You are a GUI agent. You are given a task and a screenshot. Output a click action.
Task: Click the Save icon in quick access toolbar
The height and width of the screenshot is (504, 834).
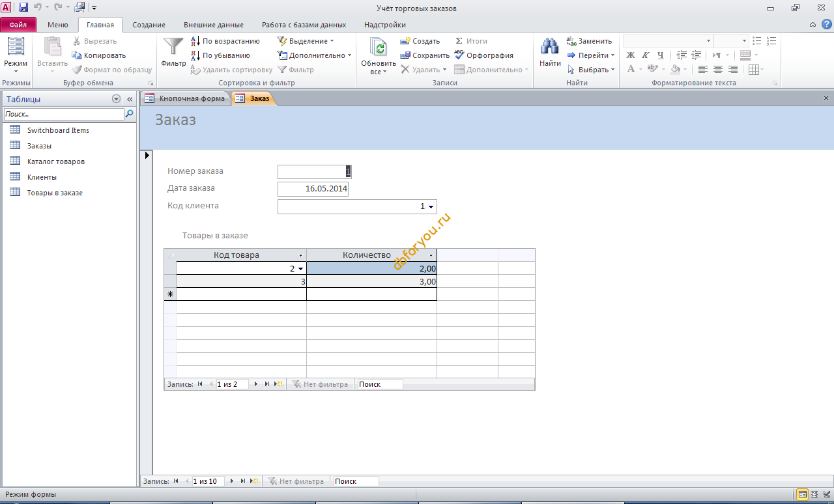click(x=23, y=8)
